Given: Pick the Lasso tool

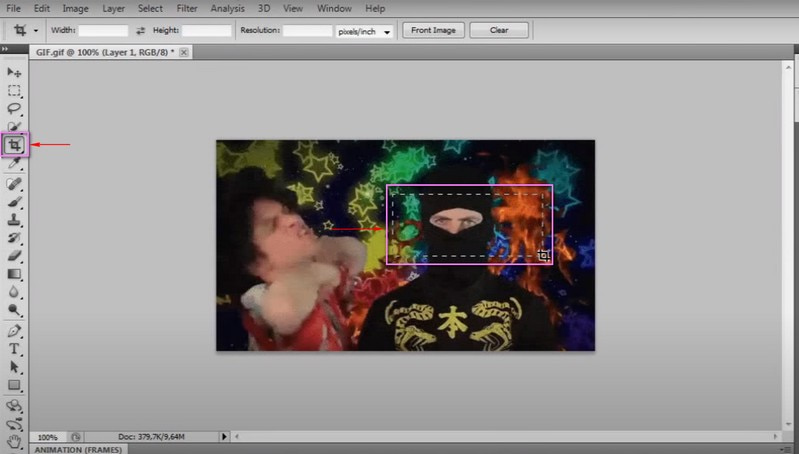Looking at the screenshot, I should tap(14, 108).
